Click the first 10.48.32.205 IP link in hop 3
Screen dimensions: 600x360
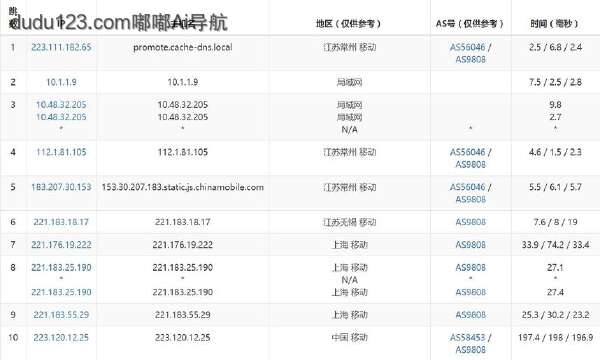[61, 105]
